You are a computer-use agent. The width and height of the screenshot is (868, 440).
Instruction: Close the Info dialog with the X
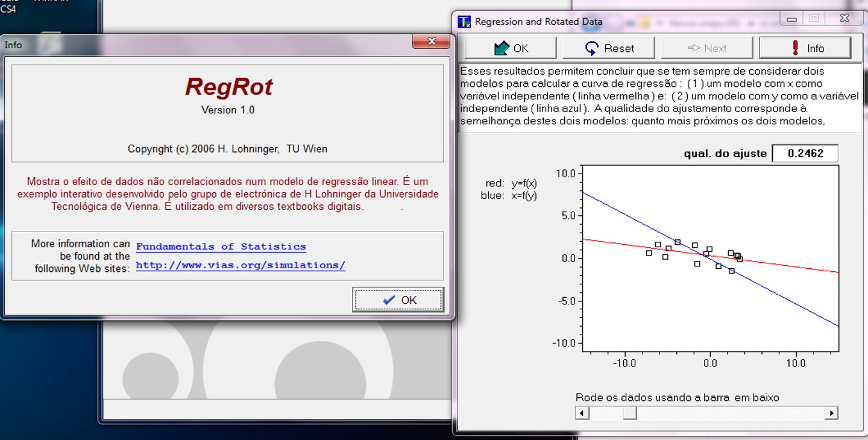[431, 42]
